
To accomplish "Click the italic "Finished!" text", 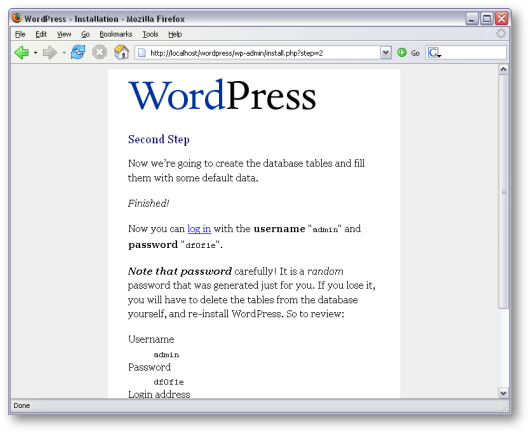I will [x=148, y=203].
